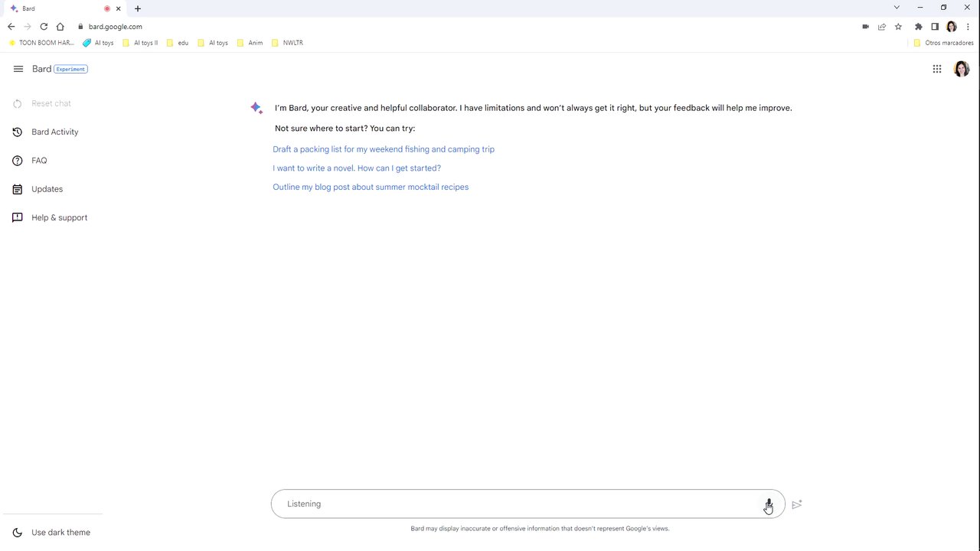Image resolution: width=980 pixels, height=551 pixels.
Task: Click the microphone icon in the prompt box
Action: pos(769,504)
